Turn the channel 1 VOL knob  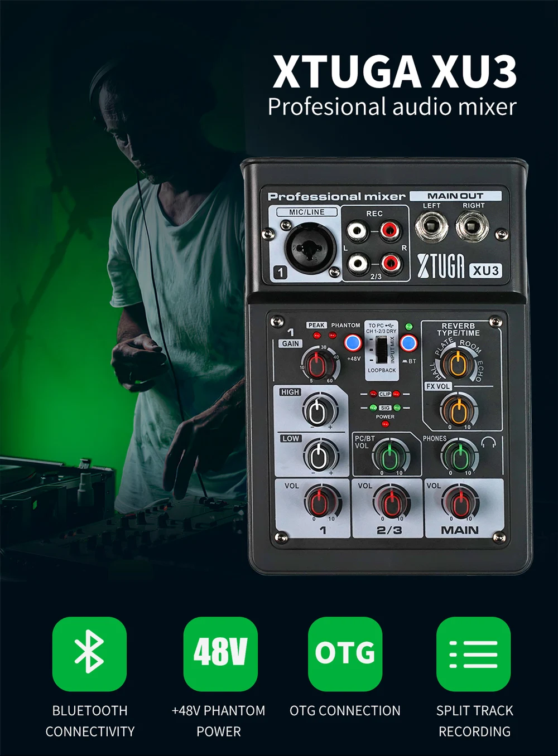(x=321, y=502)
